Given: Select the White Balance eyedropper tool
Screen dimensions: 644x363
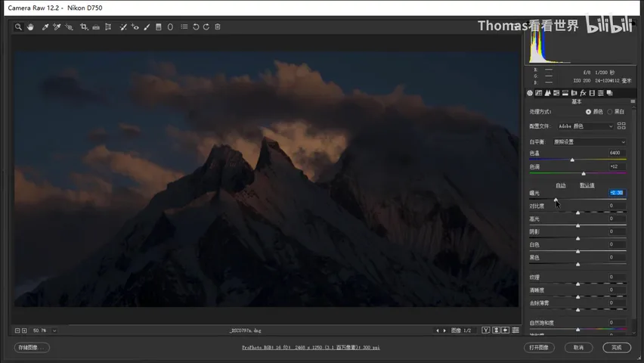Looking at the screenshot, I should [45, 26].
